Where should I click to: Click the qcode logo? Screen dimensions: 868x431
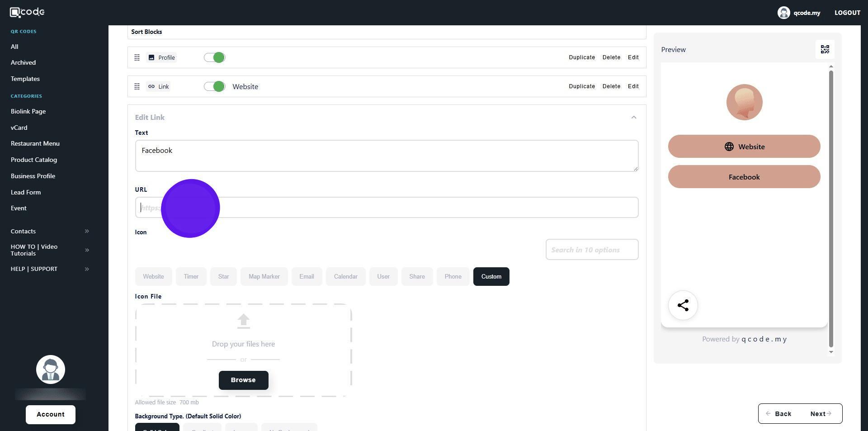(x=27, y=12)
